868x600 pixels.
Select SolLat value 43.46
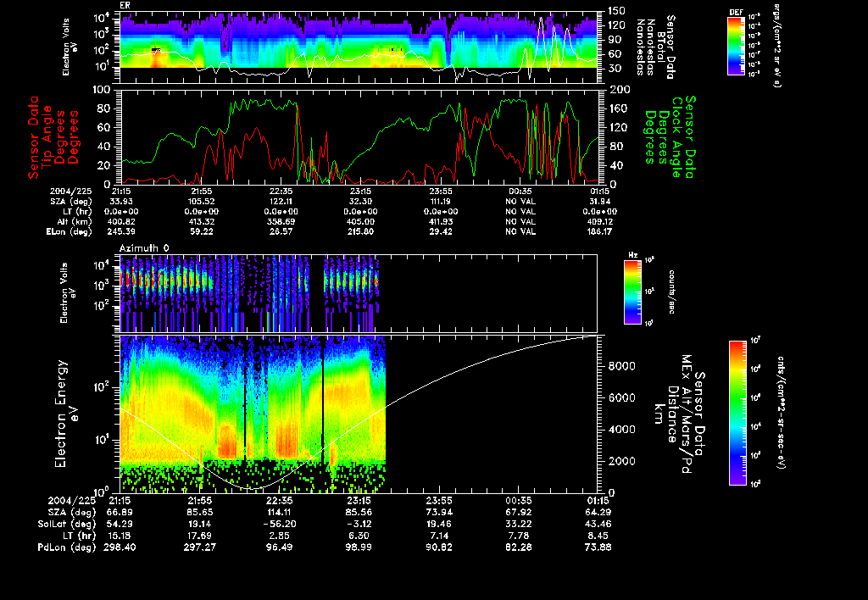click(599, 525)
